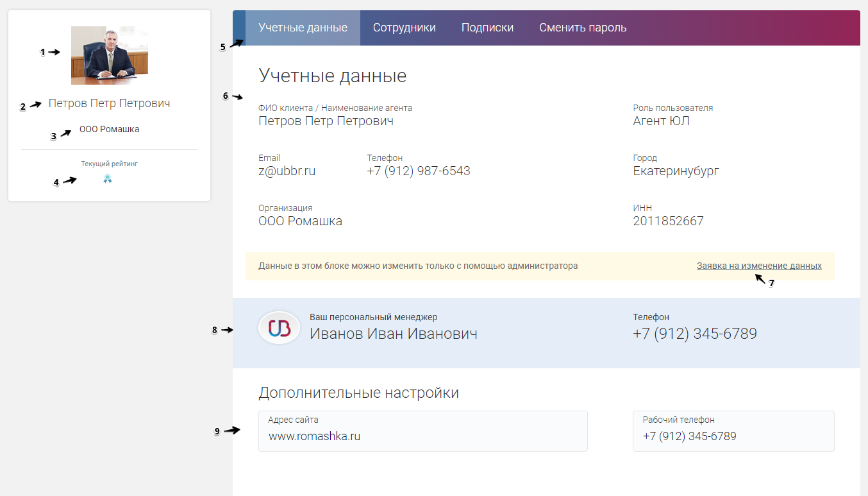Focus the Рабочий телефон input field
Screen dimensions: 868x496
(733, 431)
